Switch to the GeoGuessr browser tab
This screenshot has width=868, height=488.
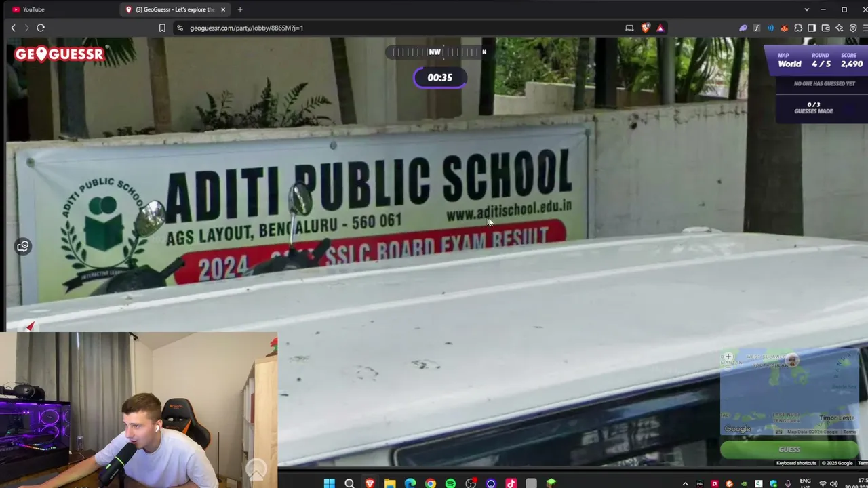[x=174, y=9]
